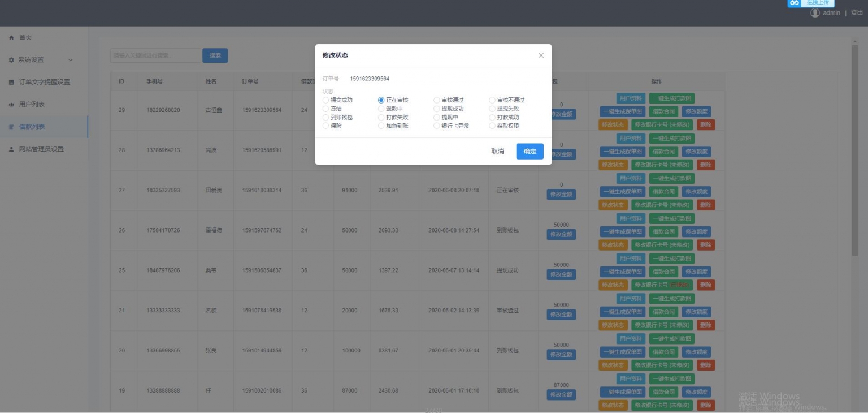The width and height of the screenshot is (868, 413).
Task: Choose the 打款成功 radio option
Action: (x=492, y=118)
